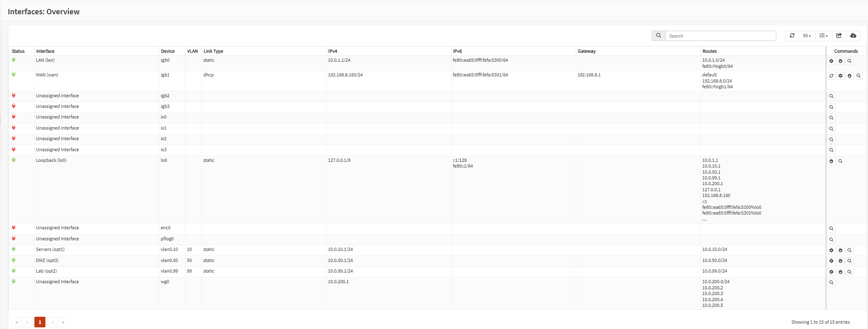Click the ellipsis to expand Loopback routes

click(x=704, y=219)
